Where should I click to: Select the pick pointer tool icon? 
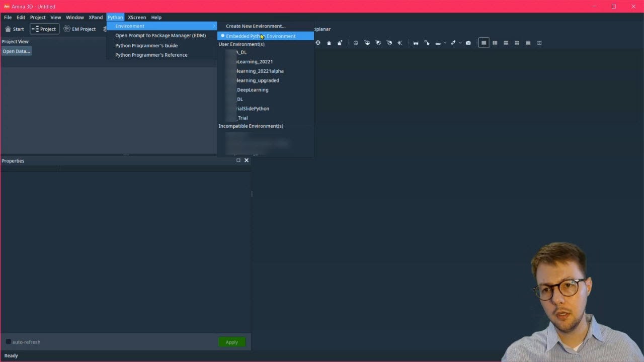[427, 43]
